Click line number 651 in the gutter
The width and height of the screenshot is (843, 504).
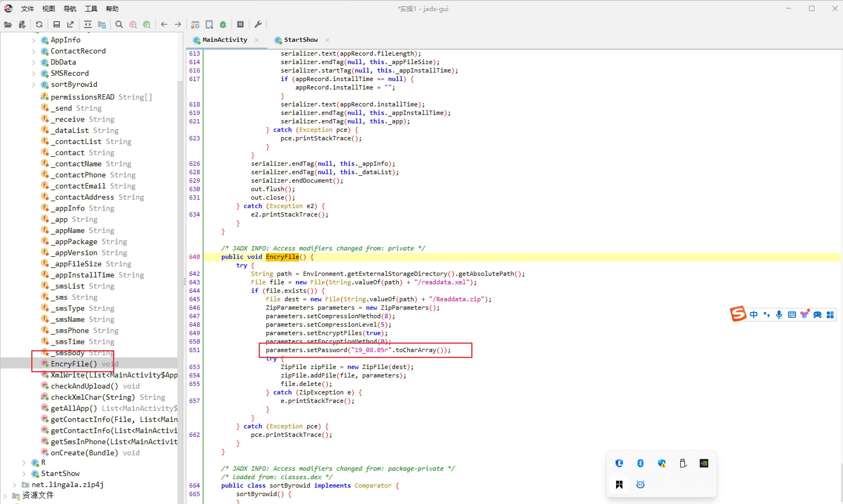194,350
